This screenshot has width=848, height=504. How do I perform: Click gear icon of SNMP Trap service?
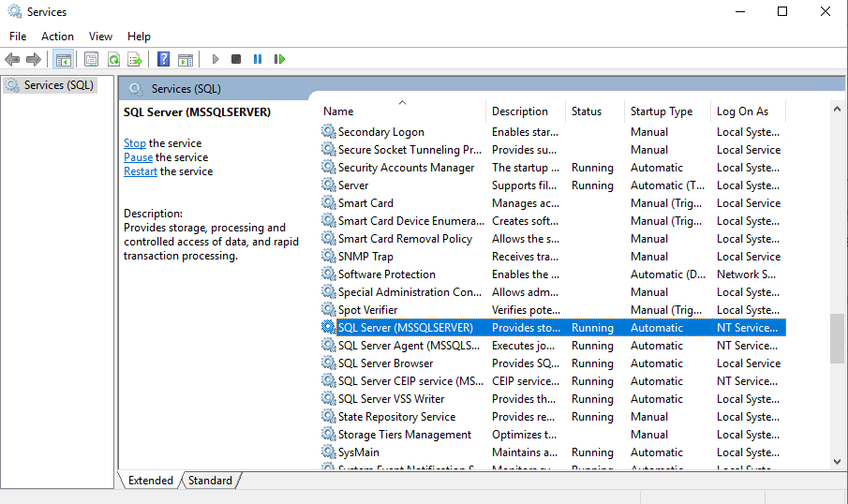click(328, 256)
